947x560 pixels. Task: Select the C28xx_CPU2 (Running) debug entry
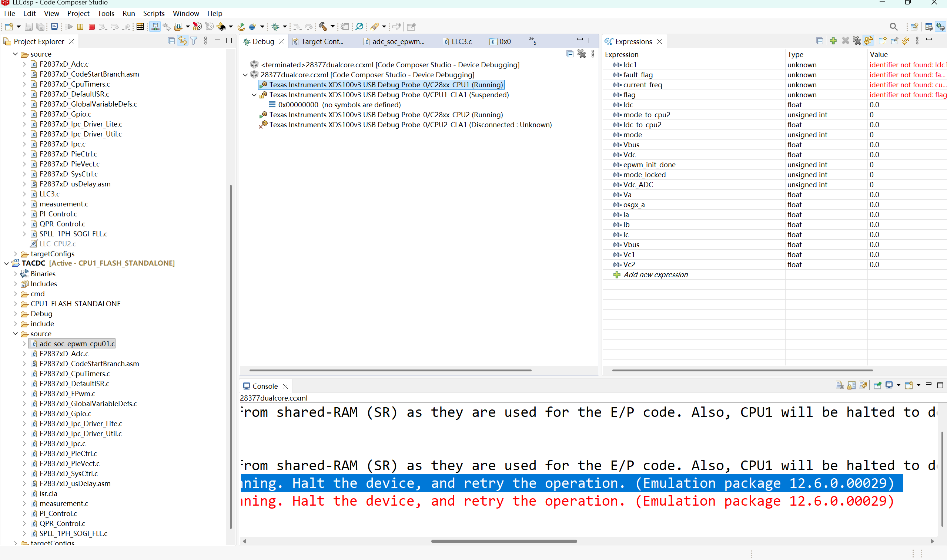(385, 115)
